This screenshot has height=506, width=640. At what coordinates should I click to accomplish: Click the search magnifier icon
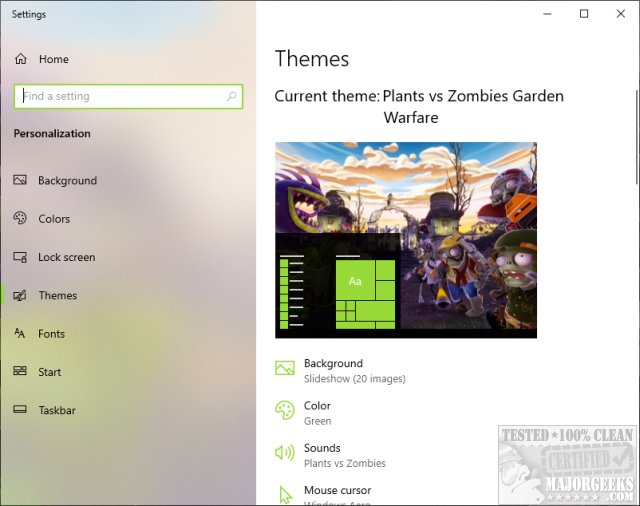pos(231,96)
